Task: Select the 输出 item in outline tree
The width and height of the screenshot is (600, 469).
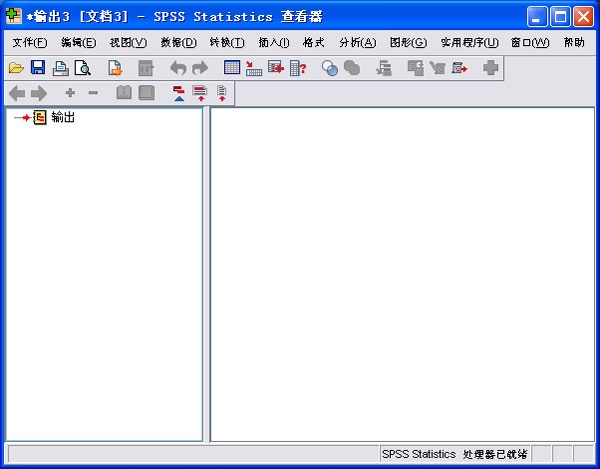Action: [x=63, y=117]
